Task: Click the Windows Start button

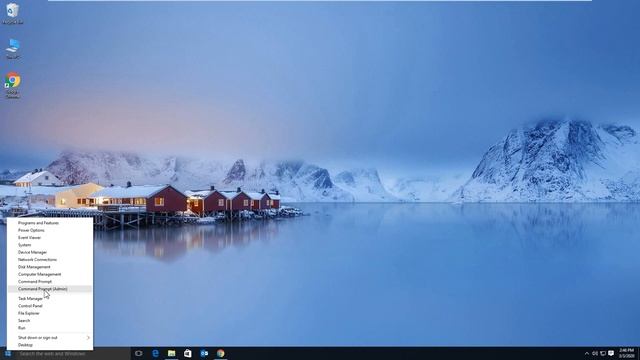Action: click(x=8, y=353)
